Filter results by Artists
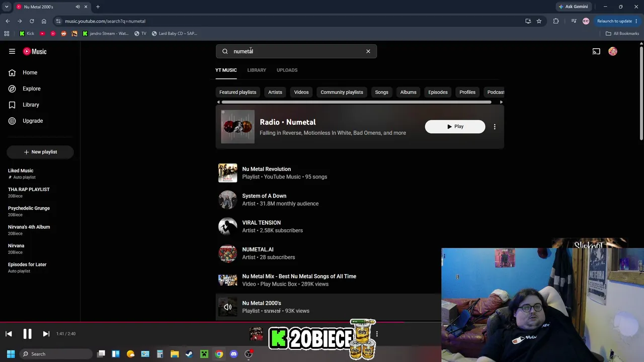This screenshot has width=644, height=362. click(x=275, y=92)
